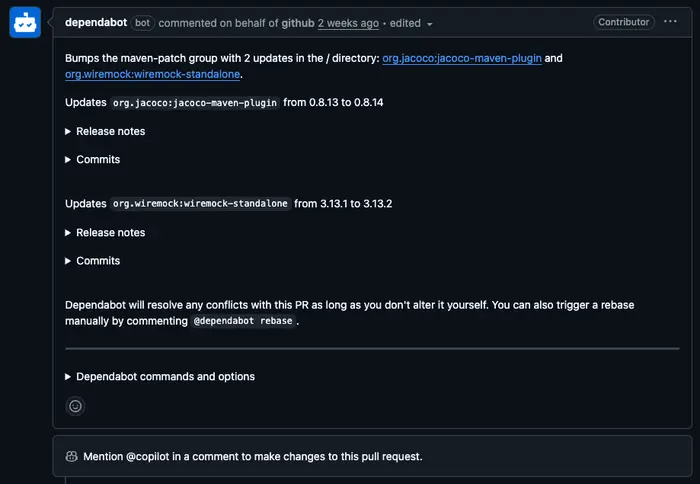Click the add reaction smiley icon
Image resolution: width=700 pixels, height=484 pixels.
tap(75, 406)
